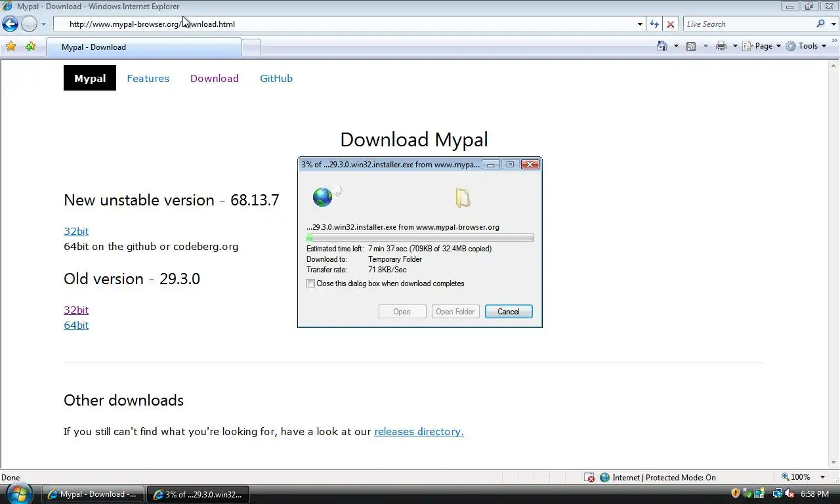Click the Print toolbar icon
Viewport: 840px width, 504px height.
click(x=721, y=46)
